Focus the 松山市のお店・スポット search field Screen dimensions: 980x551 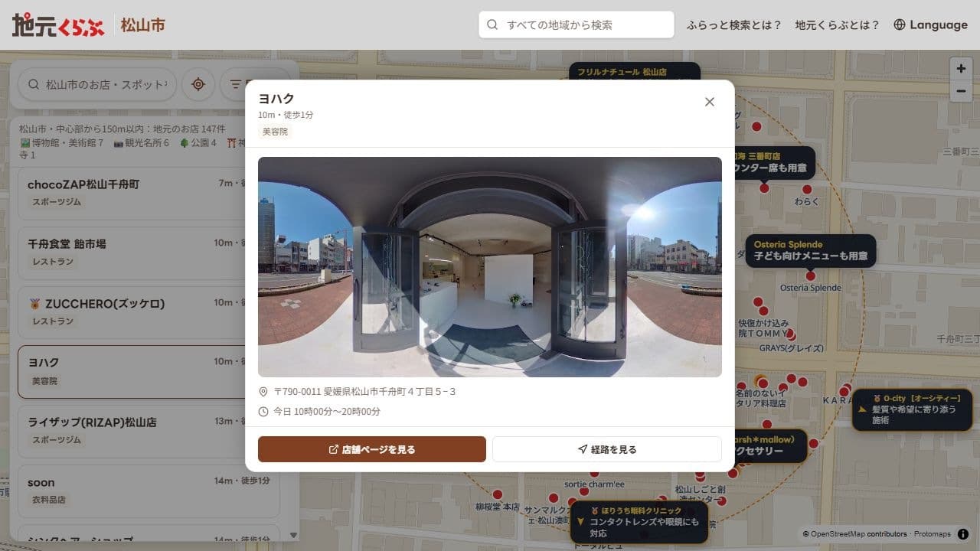click(x=97, y=84)
